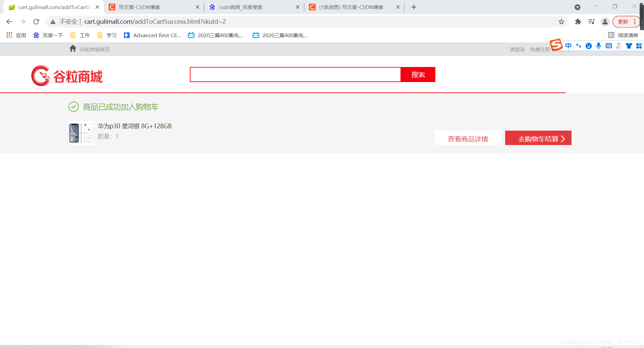Switch to the (1条消息) 写文章-CSDN博客 tab
Viewport: 644px width, 348px height.
coord(354,7)
